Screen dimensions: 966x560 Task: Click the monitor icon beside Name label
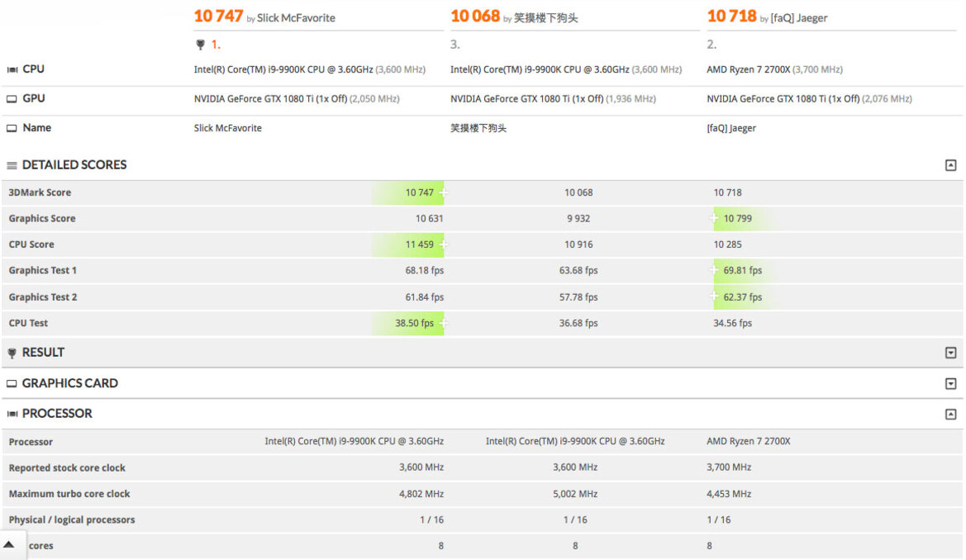tap(12, 128)
